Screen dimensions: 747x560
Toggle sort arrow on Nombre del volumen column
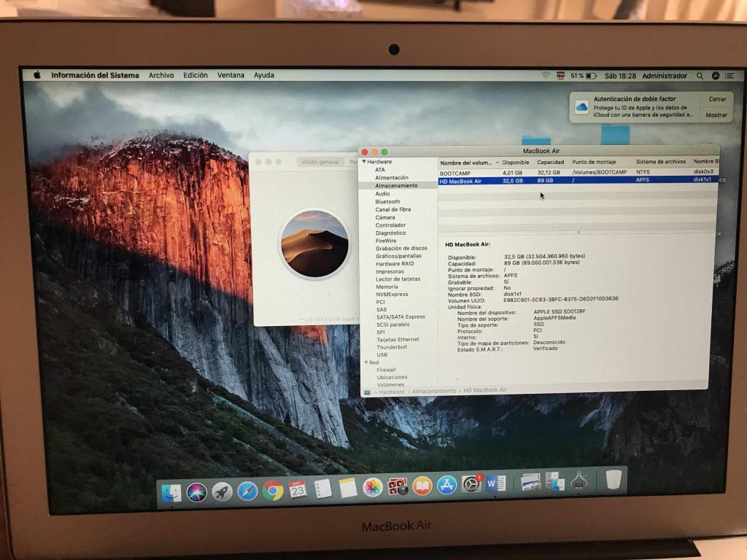pos(497,163)
